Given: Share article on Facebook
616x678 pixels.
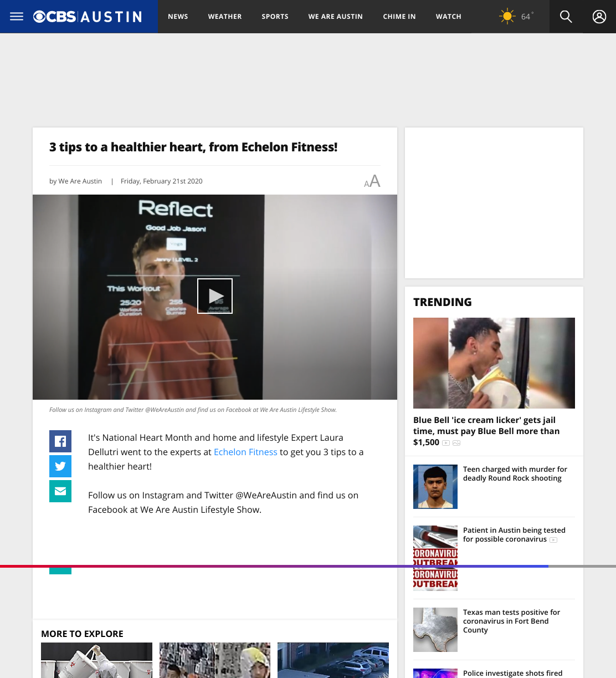Looking at the screenshot, I should [60, 441].
